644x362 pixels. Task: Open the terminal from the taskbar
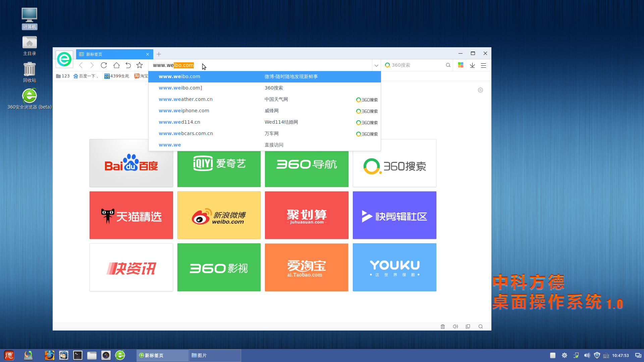[x=77, y=355]
